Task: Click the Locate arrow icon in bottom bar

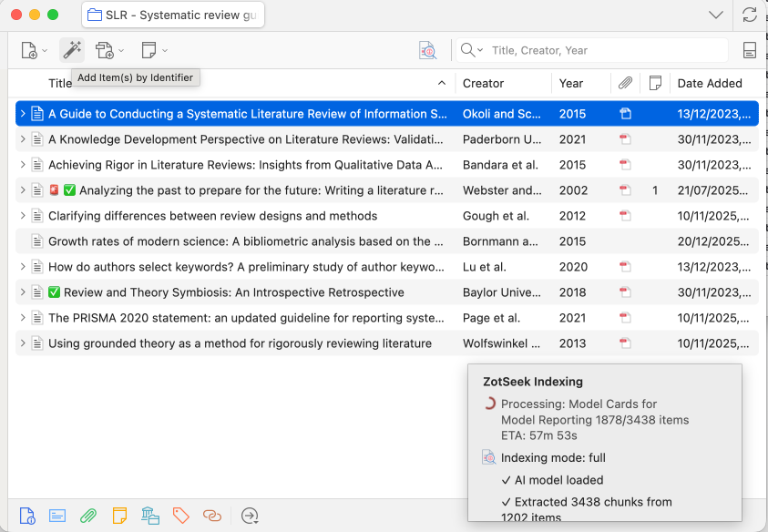Action: coord(250,516)
